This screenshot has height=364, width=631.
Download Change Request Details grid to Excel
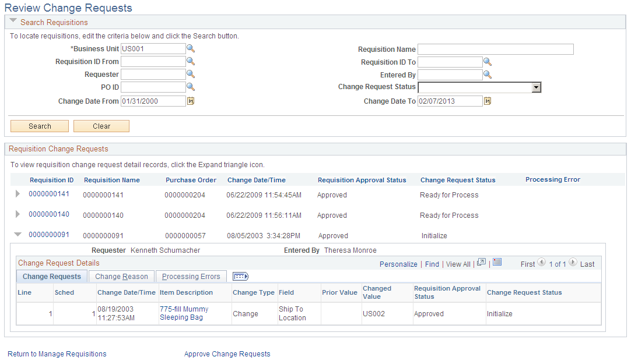tap(481, 263)
